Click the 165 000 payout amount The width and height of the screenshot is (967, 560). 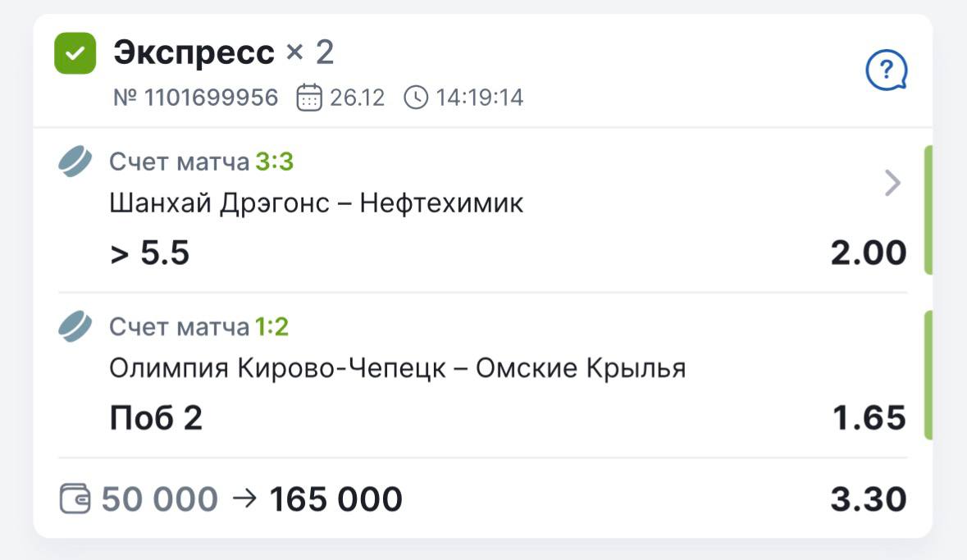click(x=336, y=499)
